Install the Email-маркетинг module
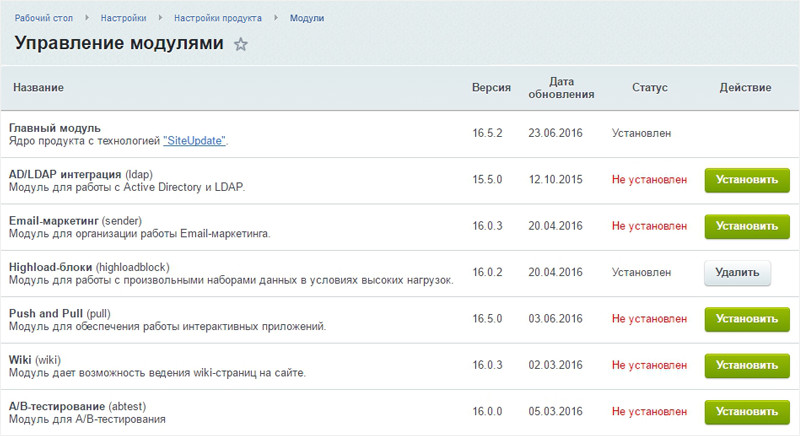The width and height of the screenshot is (800, 436). coord(746,226)
